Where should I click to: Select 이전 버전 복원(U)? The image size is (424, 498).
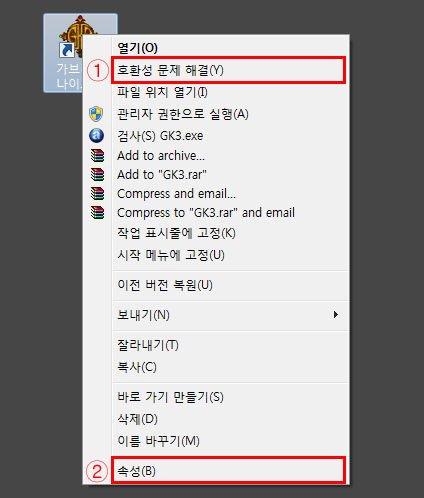(x=231, y=285)
